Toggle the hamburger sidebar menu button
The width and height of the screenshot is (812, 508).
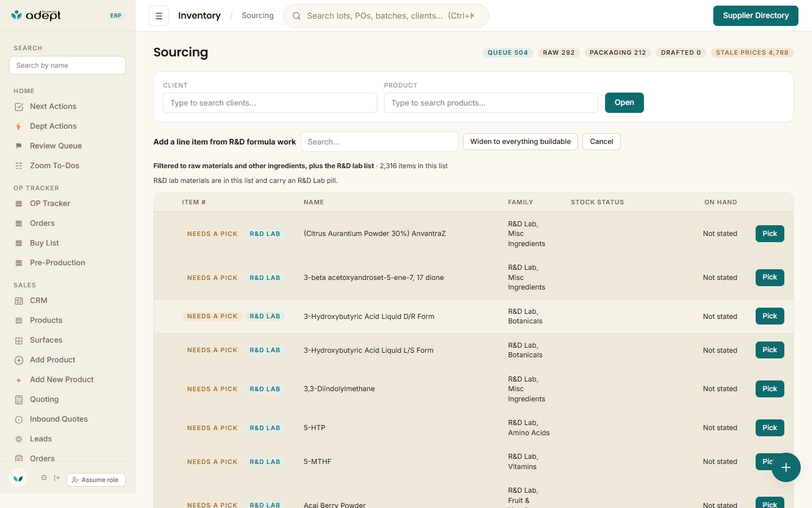159,16
